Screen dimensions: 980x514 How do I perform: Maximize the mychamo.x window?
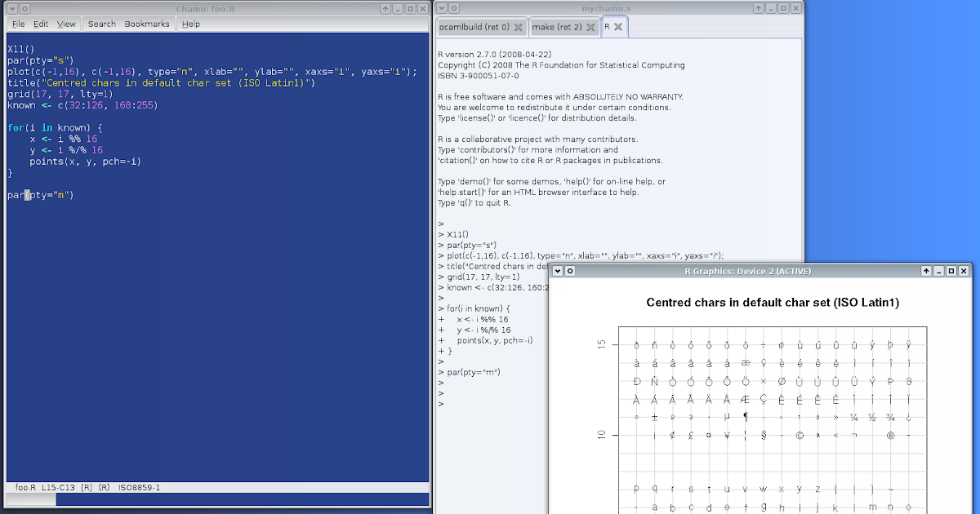pyautogui.click(x=782, y=7)
